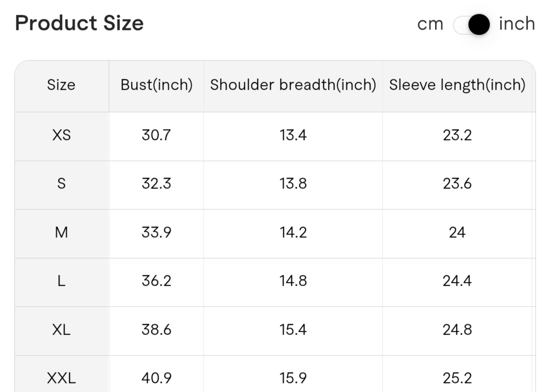560x392 pixels.
Task: Select the M size row label
Action: [61, 233]
